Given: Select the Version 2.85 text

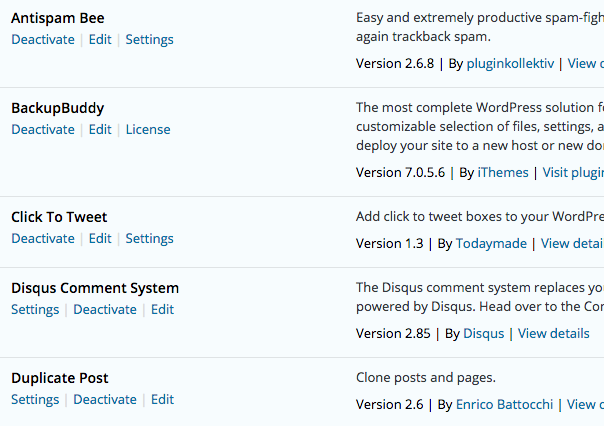Looking at the screenshot, I should coord(393,334).
